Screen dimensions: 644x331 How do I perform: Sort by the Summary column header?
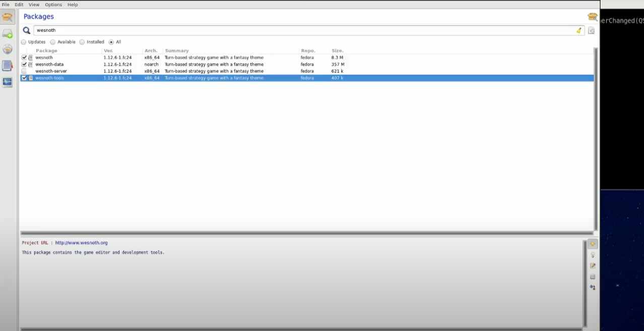point(177,51)
